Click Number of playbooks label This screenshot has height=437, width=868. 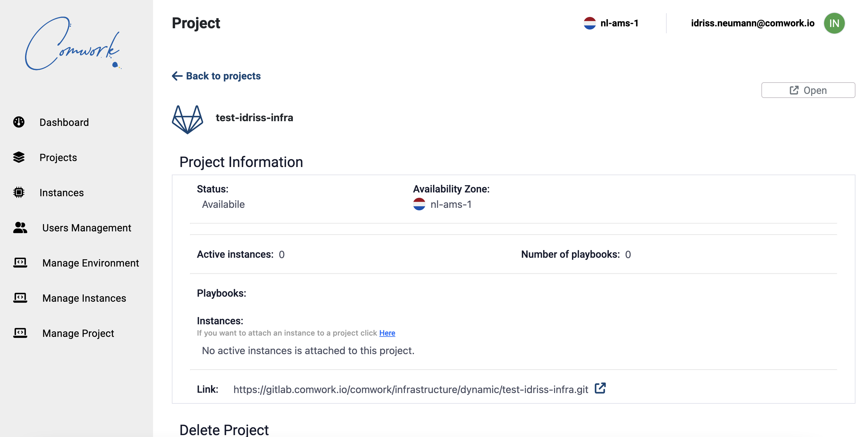tap(570, 254)
